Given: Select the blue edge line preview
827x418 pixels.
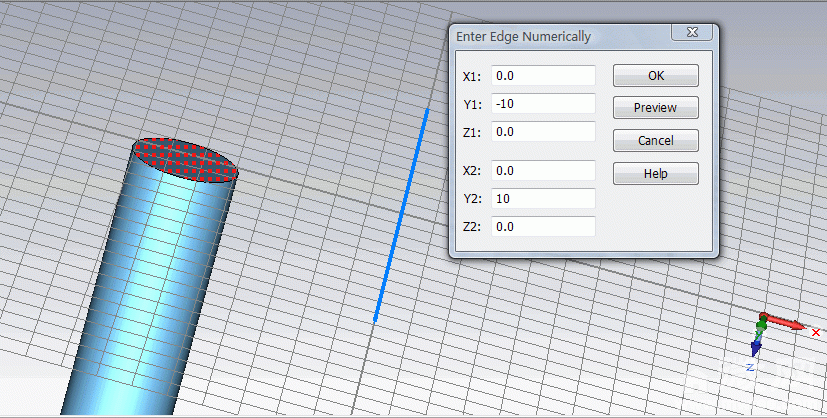Looking at the screenshot, I should tap(401, 215).
